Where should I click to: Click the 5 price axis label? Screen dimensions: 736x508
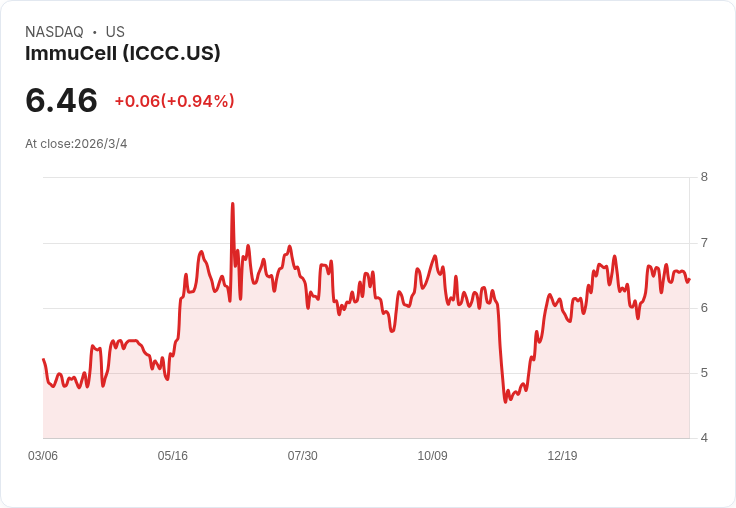point(704,373)
